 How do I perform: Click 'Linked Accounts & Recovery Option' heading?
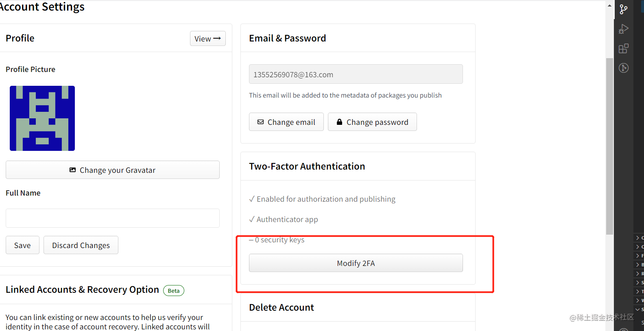[x=82, y=290]
